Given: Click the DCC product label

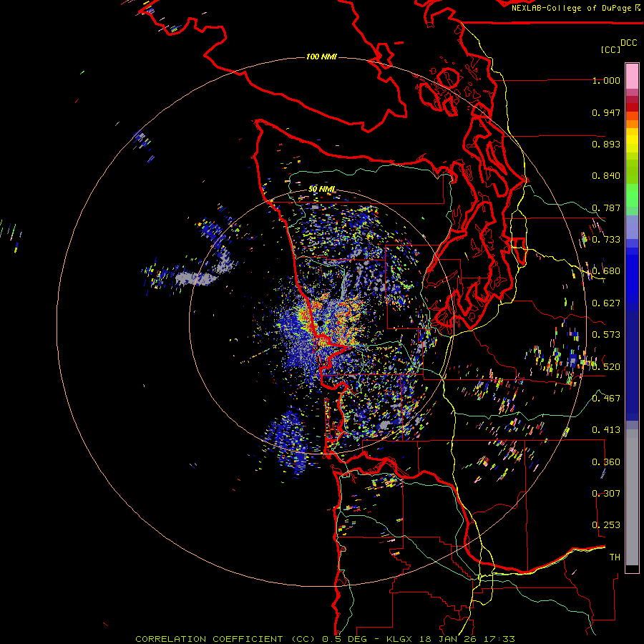Looking at the screenshot, I should click(629, 43).
